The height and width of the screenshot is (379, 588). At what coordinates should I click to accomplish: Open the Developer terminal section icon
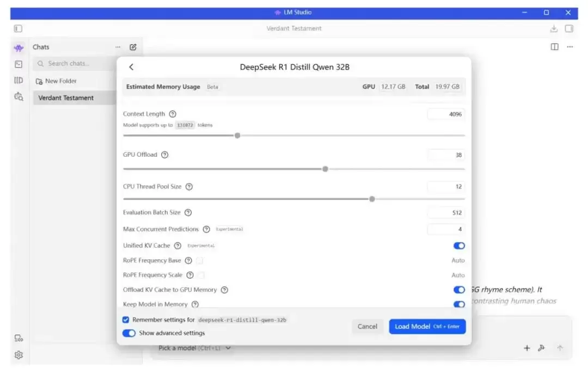[x=19, y=64]
